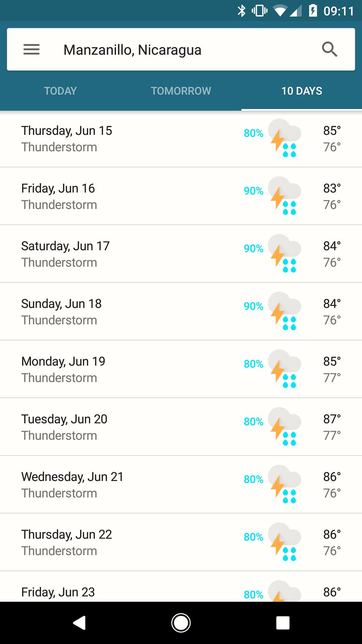This screenshot has width=362, height=644.
Task: Select Monday, Jun 19 forecast entry
Action: (121, 369)
